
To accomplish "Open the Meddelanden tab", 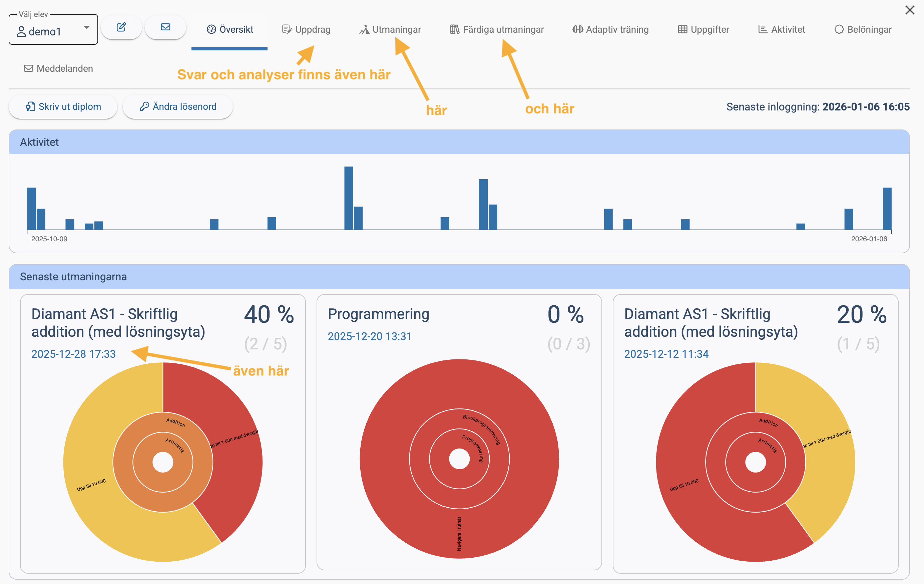I will click(x=58, y=68).
